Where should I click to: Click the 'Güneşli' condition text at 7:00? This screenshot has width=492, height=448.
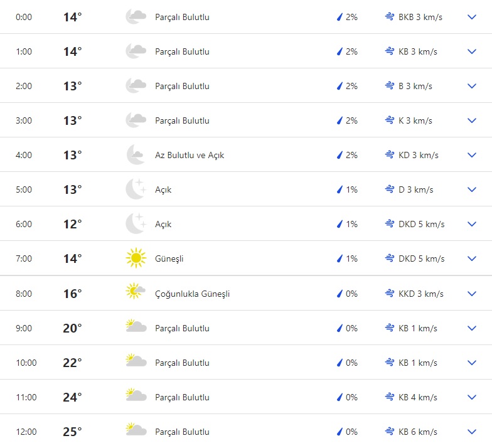(x=169, y=259)
